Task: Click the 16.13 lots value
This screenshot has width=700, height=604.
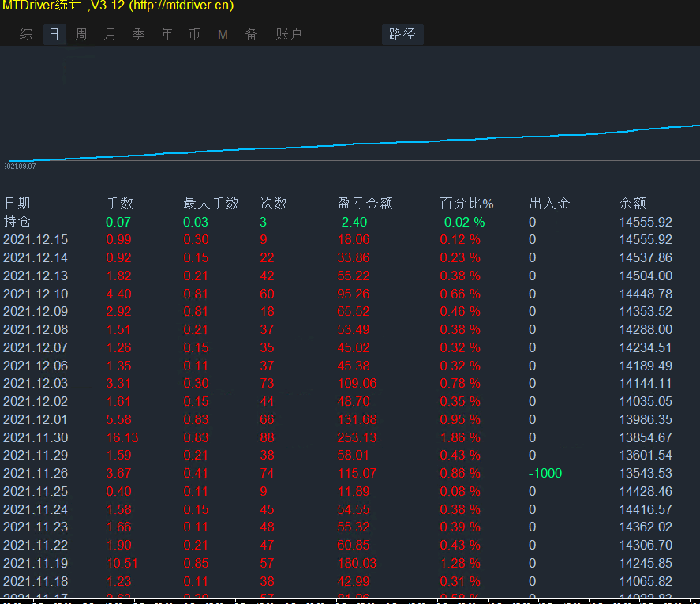Action: click(x=122, y=438)
